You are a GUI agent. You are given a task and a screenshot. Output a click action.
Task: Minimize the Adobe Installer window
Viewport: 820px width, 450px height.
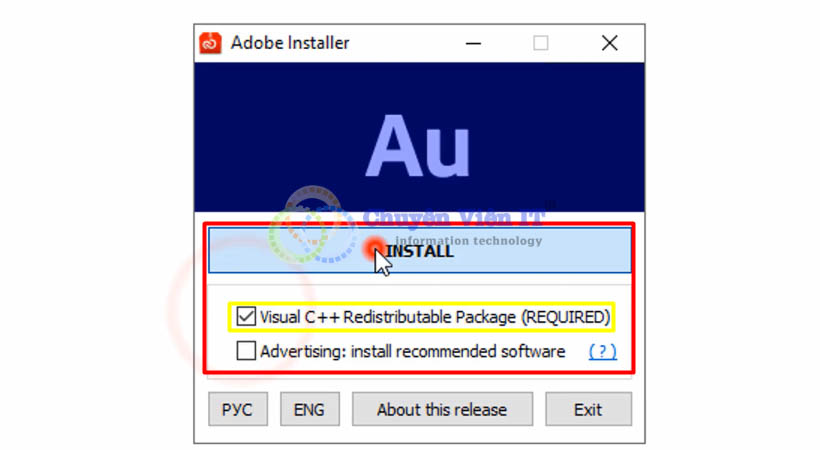(x=473, y=43)
